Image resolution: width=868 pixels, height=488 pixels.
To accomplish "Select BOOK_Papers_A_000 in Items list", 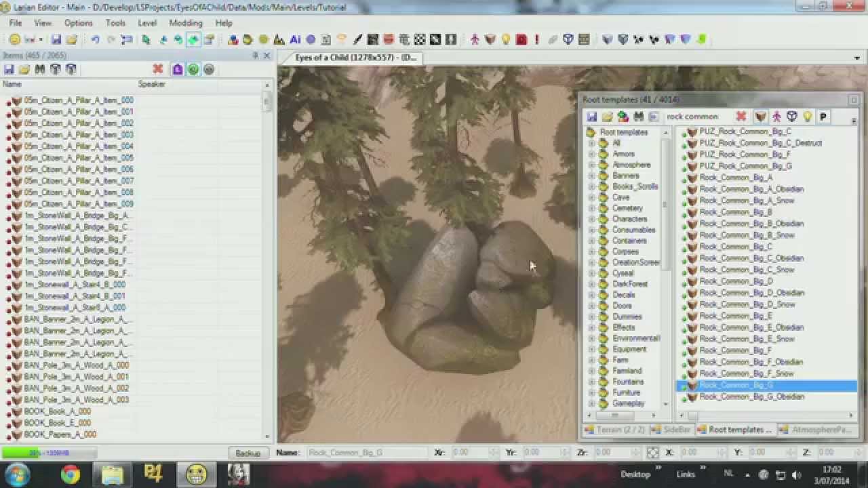I will click(x=60, y=434).
